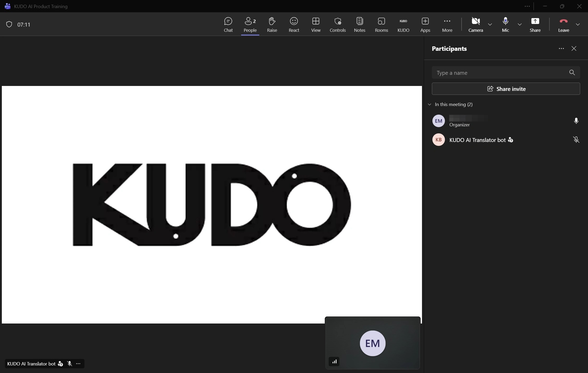The height and width of the screenshot is (373, 588).
Task: Turn on the Camera
Action: tap(476, 24)
